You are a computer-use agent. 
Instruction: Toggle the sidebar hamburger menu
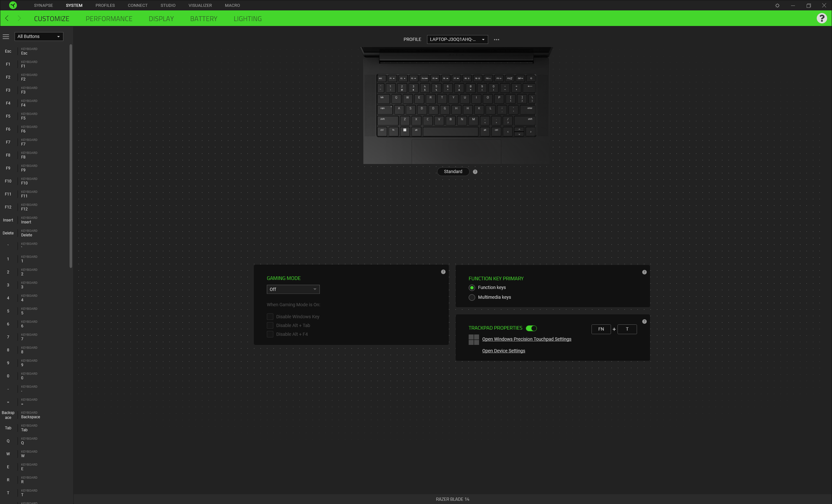click(x=6, y=37)
